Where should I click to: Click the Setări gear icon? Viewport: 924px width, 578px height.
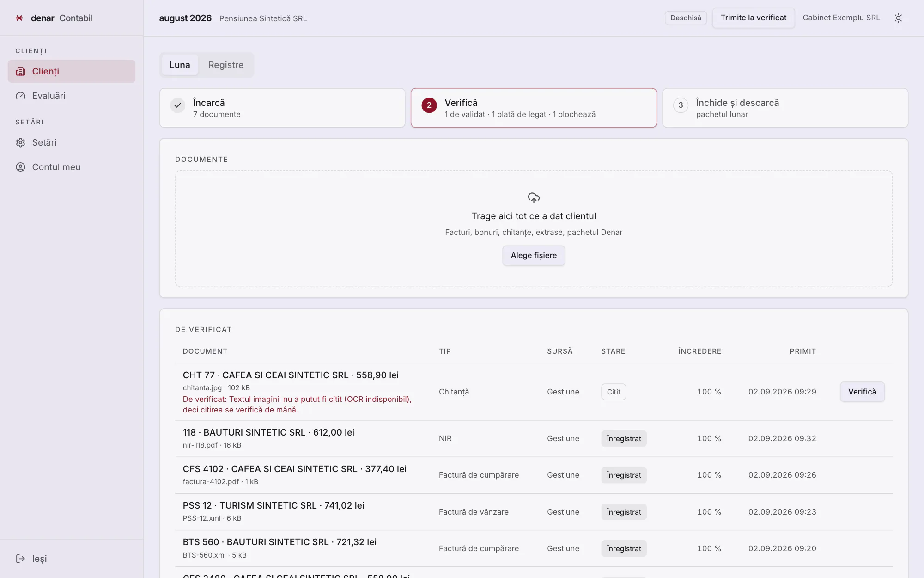[x=20, y=142]
